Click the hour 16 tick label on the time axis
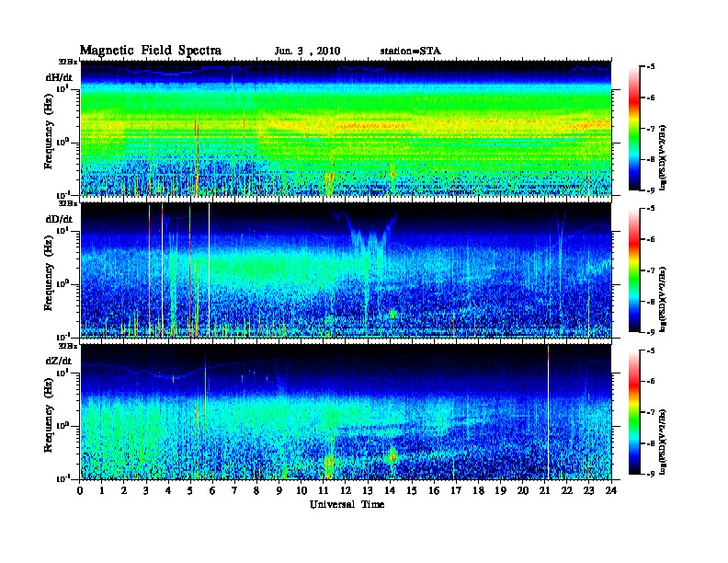The height and width of the screenshot is (563, 728). click(434, 490)
